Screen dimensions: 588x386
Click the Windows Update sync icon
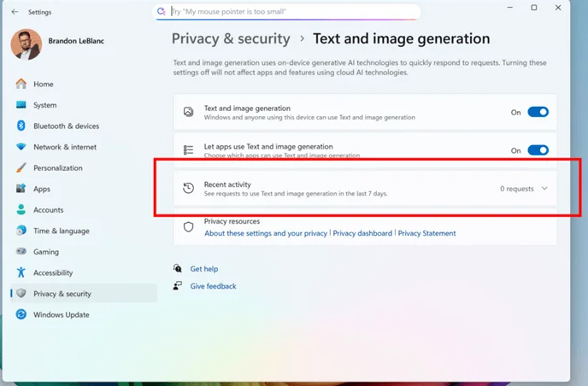pos(21,314)
